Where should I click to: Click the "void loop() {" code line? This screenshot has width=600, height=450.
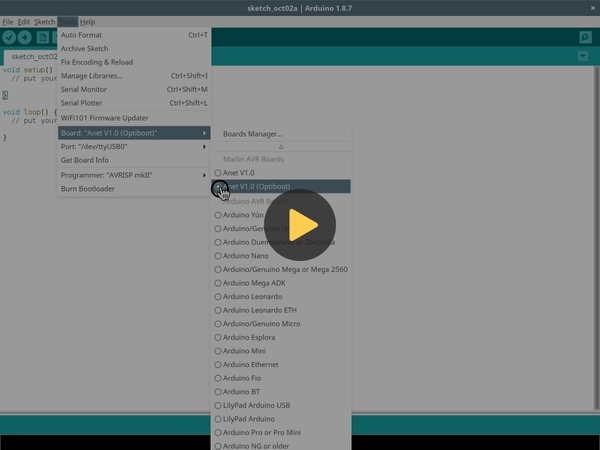pyautogui.click(x=30, y=112)
